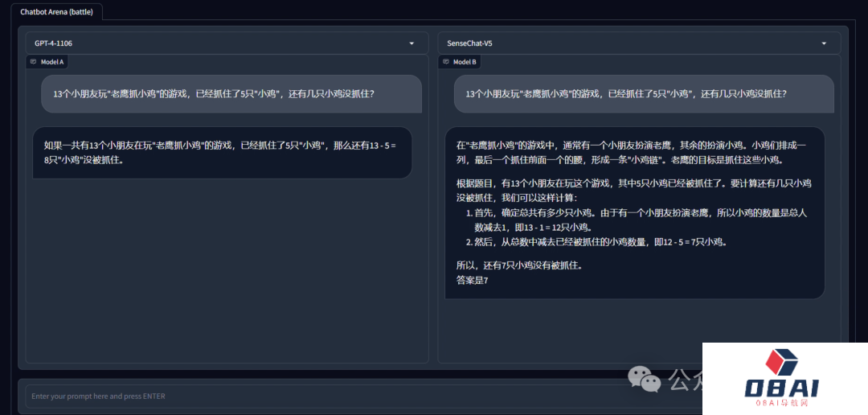Image resolution: width=868 pixels, height=415 pixels.
Task: Click the 'Model A' label text
Action: [x=52, y=62]
